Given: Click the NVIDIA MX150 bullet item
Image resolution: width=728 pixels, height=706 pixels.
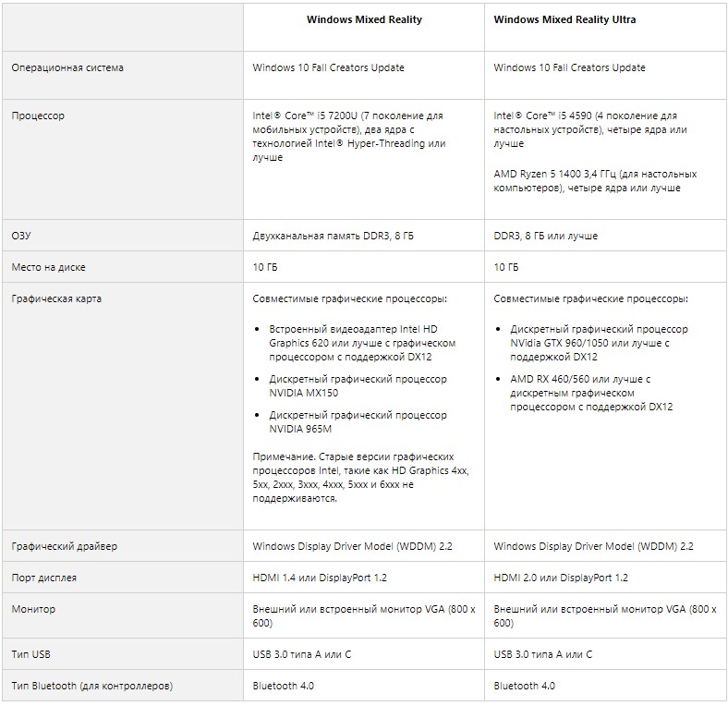Looking at the screenshot, I should pyautogui.click(x=358, y=386).
